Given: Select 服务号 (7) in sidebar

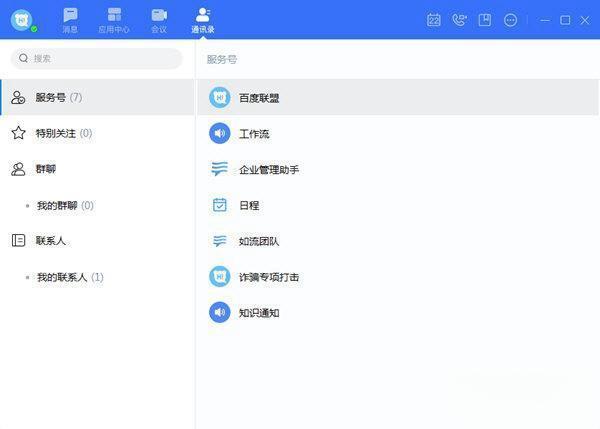Looking at the screenshot, I should pos(97,97).
